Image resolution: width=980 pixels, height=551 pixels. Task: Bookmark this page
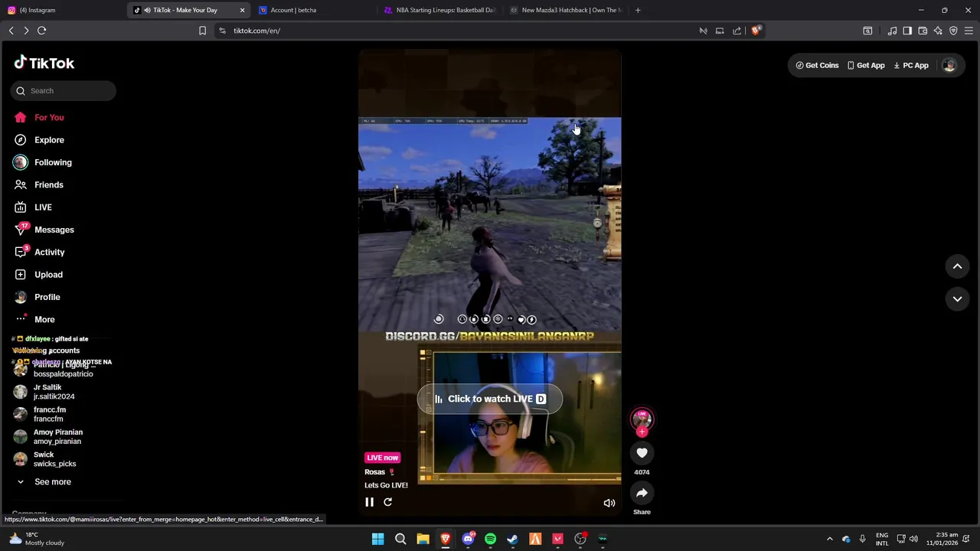pos(202,31)
